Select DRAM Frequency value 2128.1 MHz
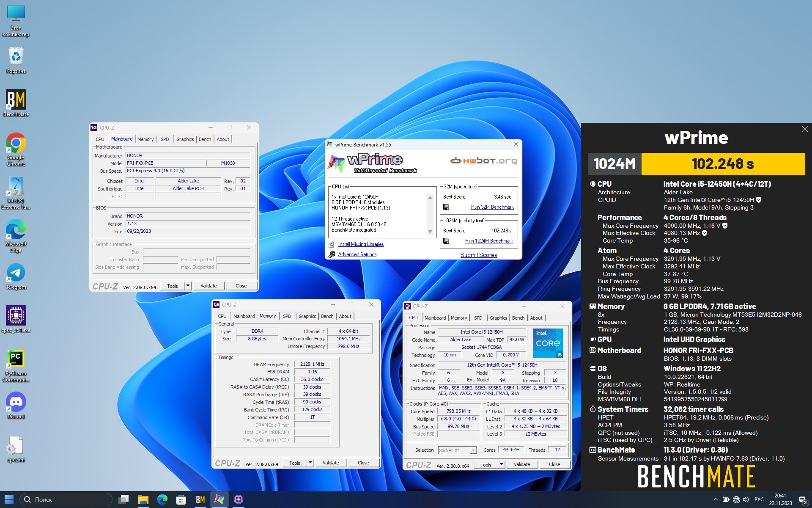812x508 pixels. click(312, 364)
